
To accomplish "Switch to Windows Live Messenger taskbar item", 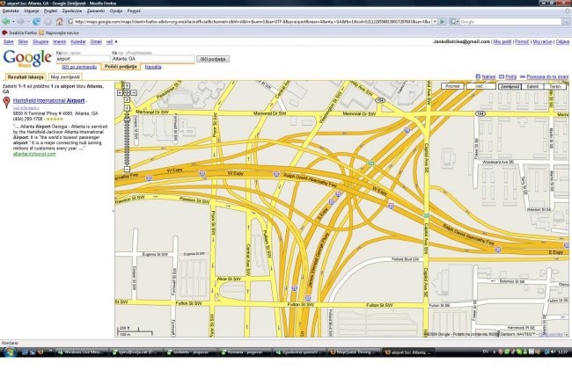I will 81,352.
